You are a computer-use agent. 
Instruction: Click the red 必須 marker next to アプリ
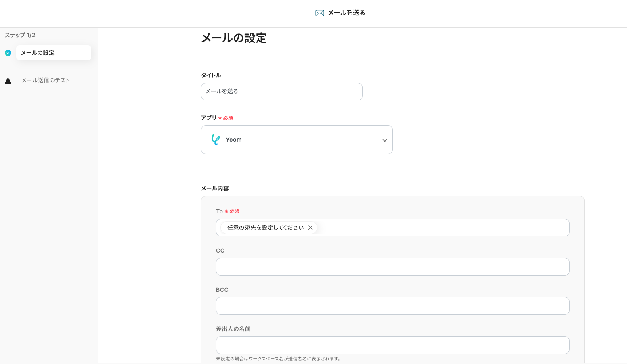[228, 118]
